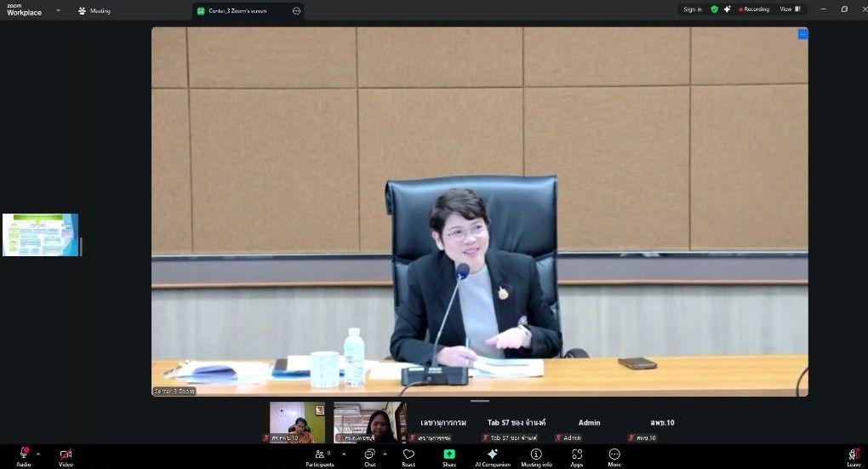868x469 pixels.
Task: Start camera with the Video button
Action: [66, 455]
